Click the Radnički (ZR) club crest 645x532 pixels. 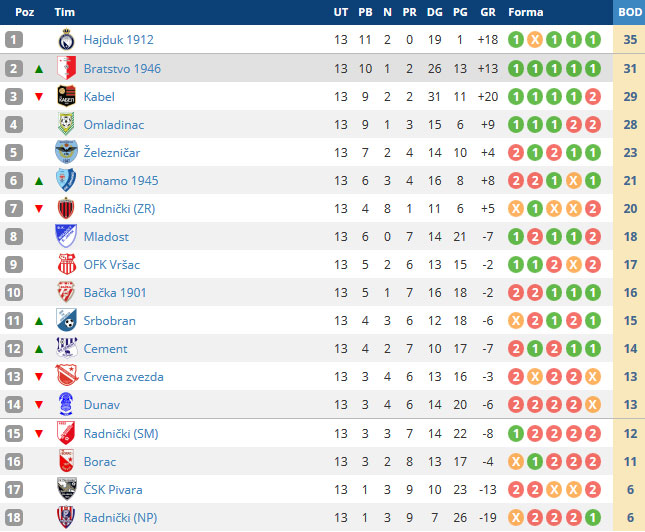tap(67, 208)
